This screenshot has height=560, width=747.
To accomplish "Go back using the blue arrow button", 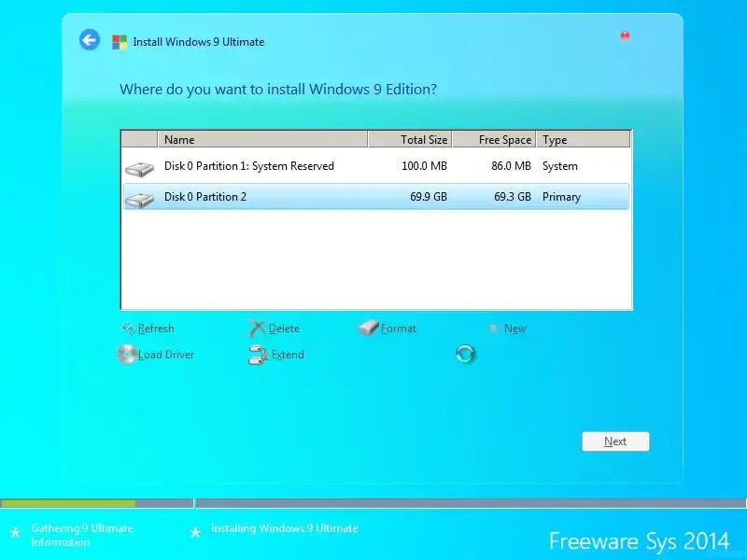I will click(x=90, y=39).
